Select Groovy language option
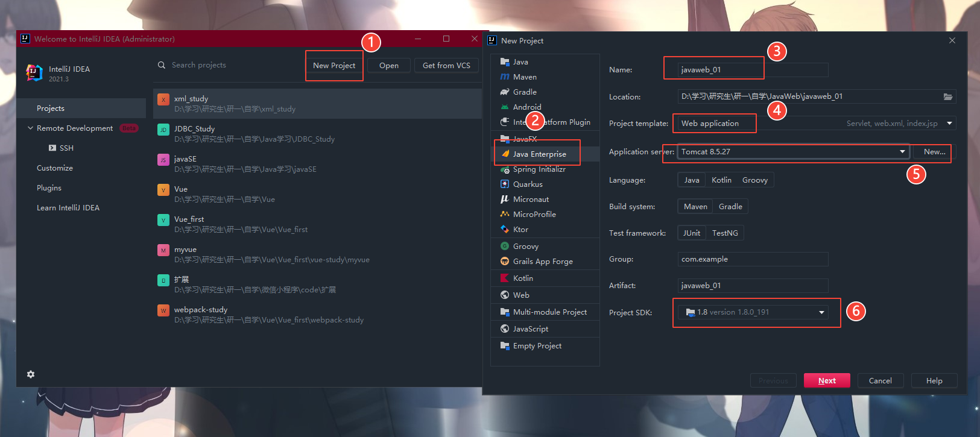 [x=755, y=180]
